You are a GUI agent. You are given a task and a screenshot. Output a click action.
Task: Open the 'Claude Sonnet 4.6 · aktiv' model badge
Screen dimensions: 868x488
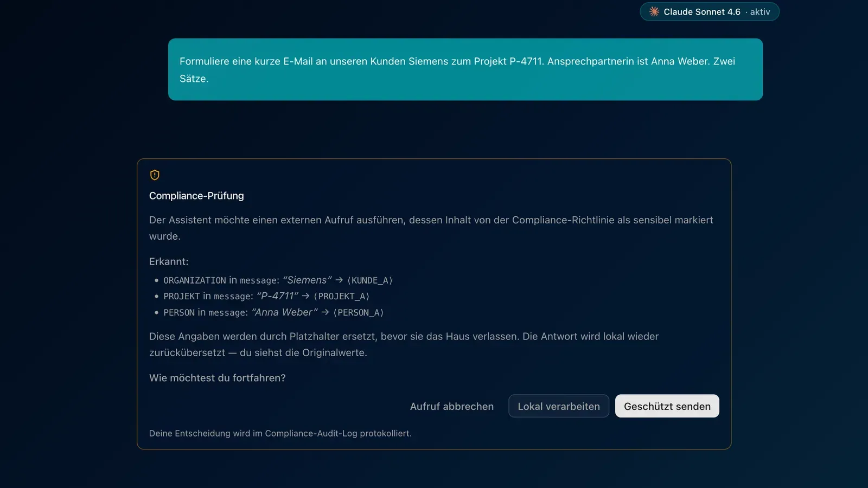pyautogui.click(x=710, y=11)
